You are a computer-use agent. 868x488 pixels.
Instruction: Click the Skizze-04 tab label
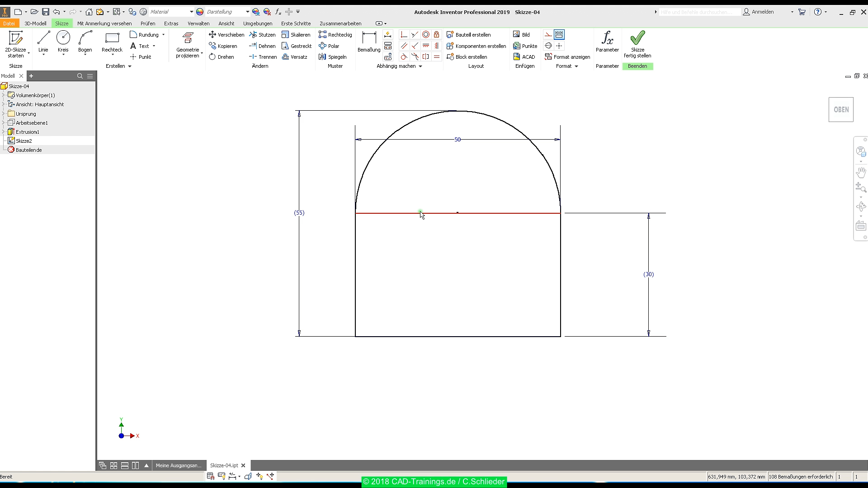pos(224,465)
